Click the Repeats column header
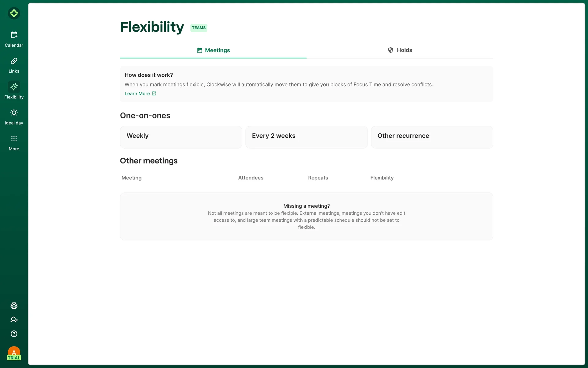588x368 pixels. point(318,178)
